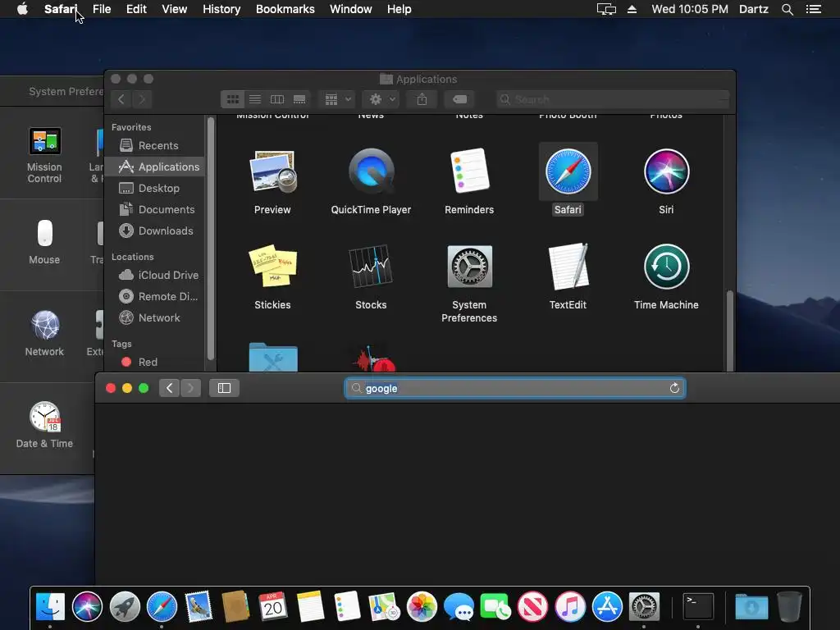Open the File menu

[102, 9]
